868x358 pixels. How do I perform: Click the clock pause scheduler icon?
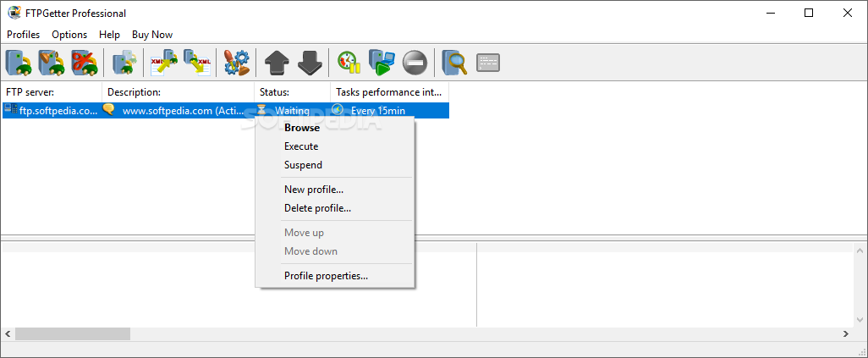(x=349, y=63)
